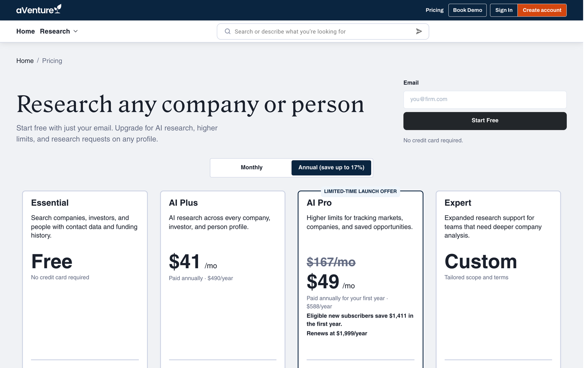Click 'Renews at $1,999/year' text
This screenshot has width=588, height=368.
[x=337, y=333]
